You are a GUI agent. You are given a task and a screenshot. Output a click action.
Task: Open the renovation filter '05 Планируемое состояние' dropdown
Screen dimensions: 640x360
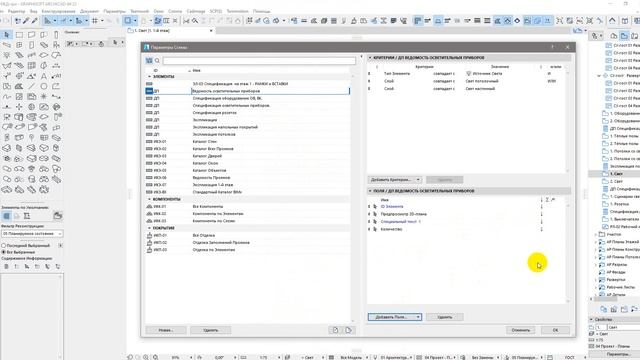pos(32,233)
